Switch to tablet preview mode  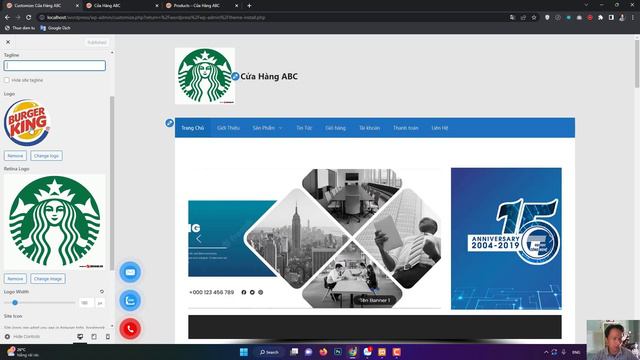[94, 336]
